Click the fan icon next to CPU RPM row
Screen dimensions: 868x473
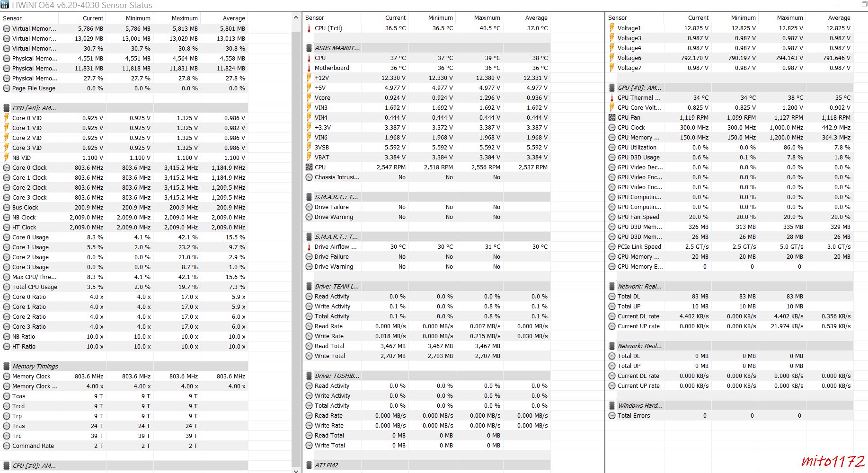tap(309, 167)
